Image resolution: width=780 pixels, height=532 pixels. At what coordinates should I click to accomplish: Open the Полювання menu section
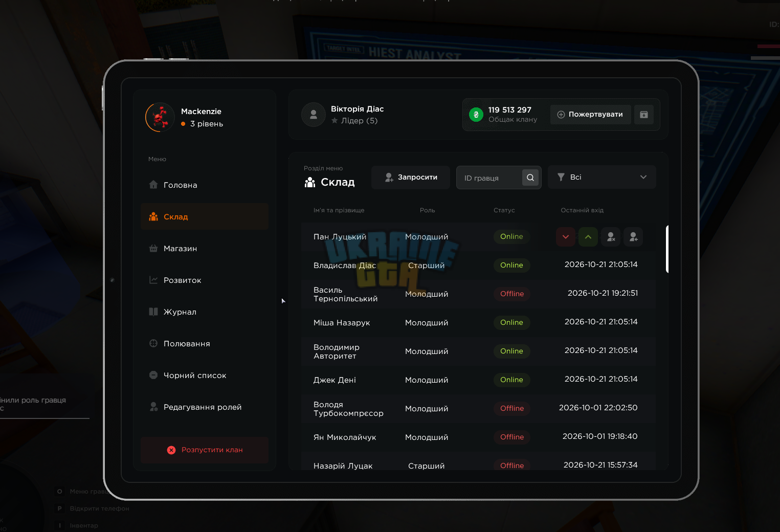[205, 344]
